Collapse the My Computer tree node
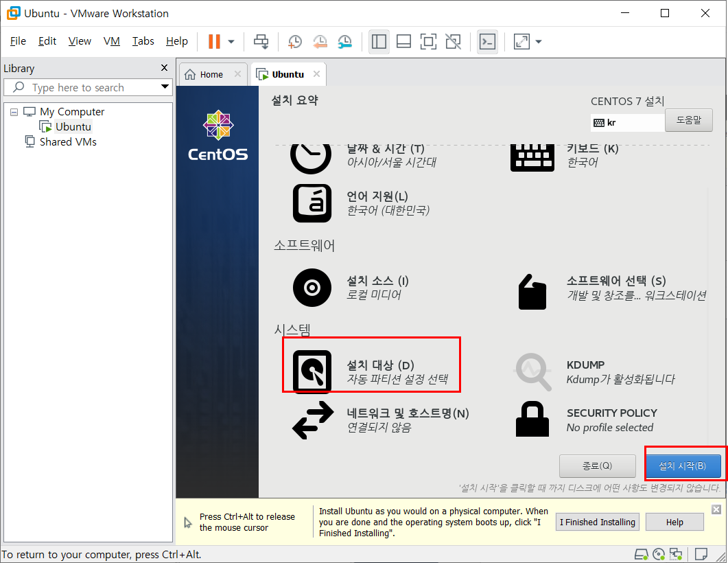Viewport: 728px width, 563px height. [x=14, y=112]
